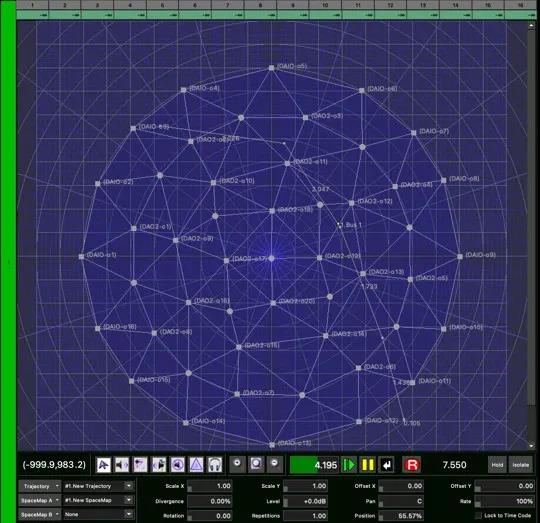Image resolution: width=540 pixels, height=523 pixels.
Task: Zoom out using the minus magnifier
Action: coord(274,464)
